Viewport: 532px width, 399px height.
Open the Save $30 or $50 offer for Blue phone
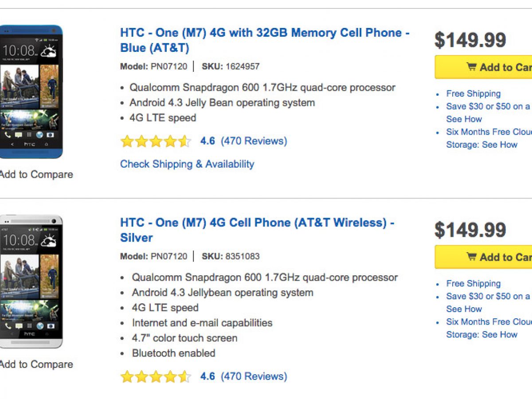click(488, 107)
